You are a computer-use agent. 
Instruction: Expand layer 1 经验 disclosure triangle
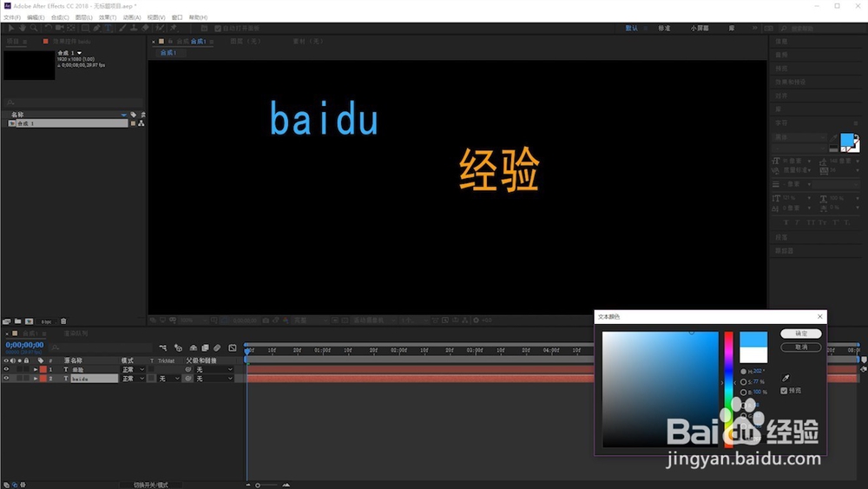pyautogui.click(x=36, y=369)
